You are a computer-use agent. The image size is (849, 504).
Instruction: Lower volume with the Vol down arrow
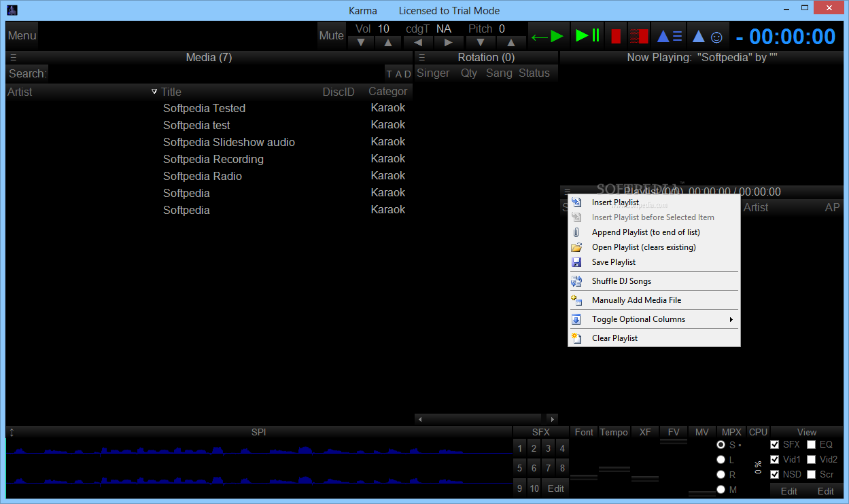(361, 43)
